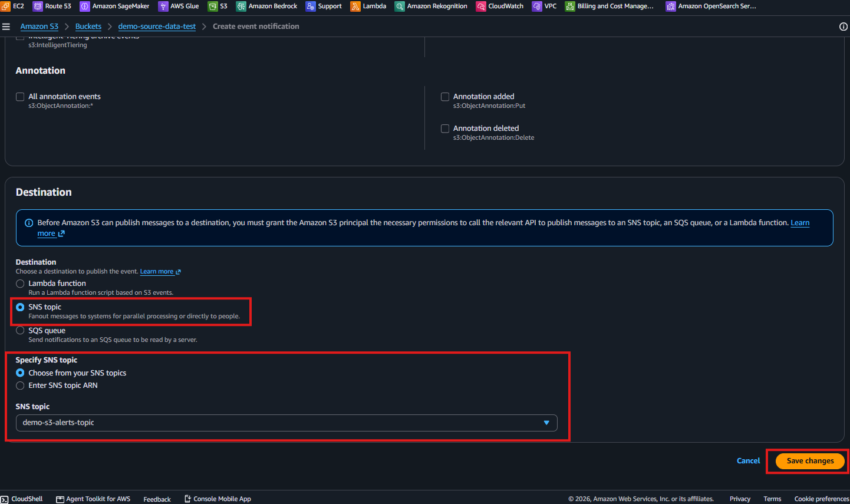The height and width of the screenshot is (504, 850).
Task: Open the Amazon Bedrock shortcut icon
Action: 241,6
